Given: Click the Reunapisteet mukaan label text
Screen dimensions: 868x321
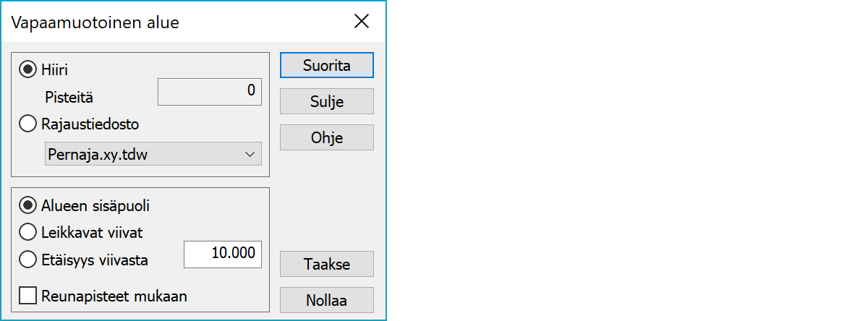Looking at the screenshot, I should pyautogui.click(x=114, y=296).
